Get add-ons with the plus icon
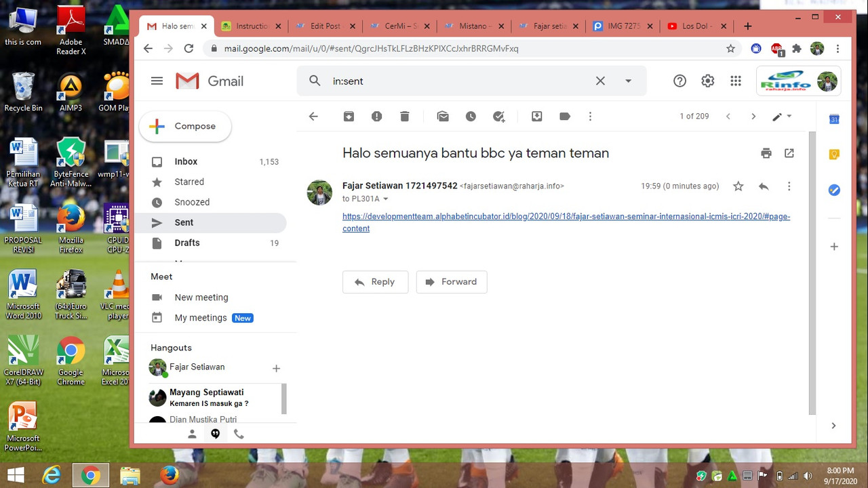 click(x=835, y=247)
